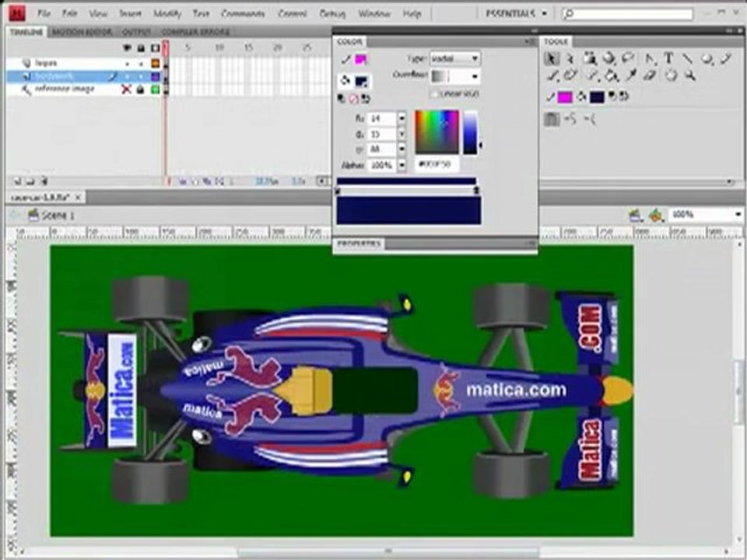The width and height of the screenshot is (747, 560).
Task: Open the Overflow dropdown
Action: pos(455,76)
